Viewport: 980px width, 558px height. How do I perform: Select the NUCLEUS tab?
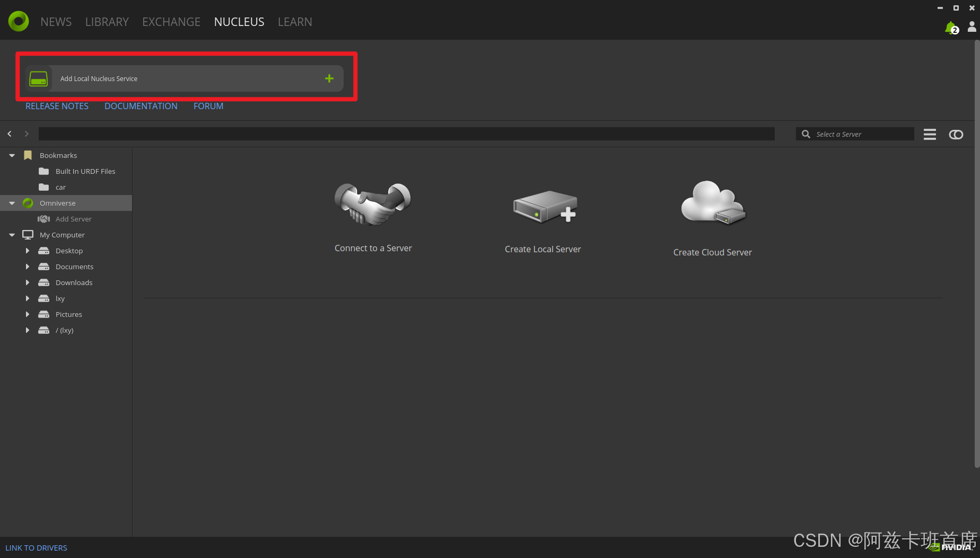tap(239, 22)
